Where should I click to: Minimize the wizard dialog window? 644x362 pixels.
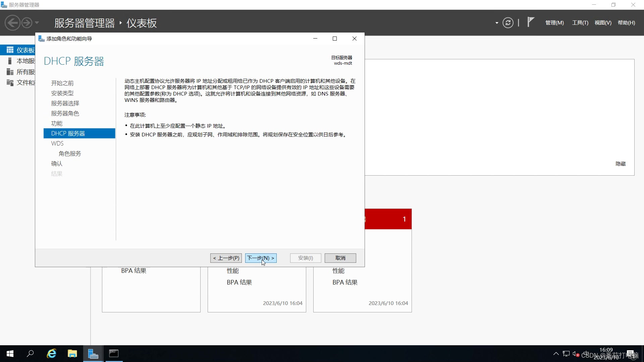pos(315,39)
